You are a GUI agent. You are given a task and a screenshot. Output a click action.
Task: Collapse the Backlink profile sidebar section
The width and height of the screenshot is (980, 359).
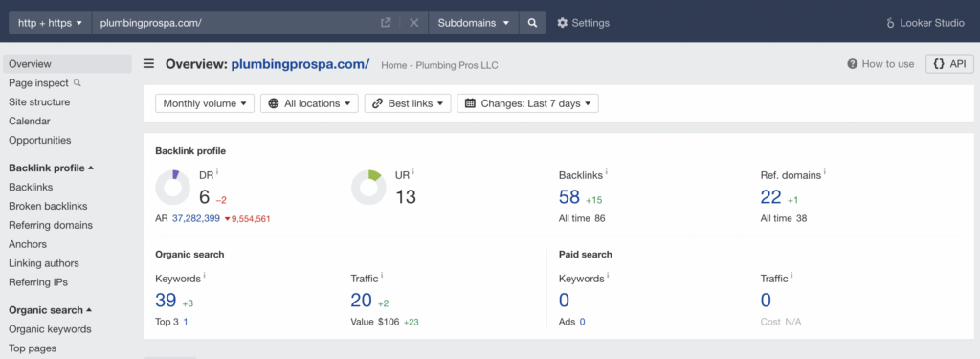[x=52, y=168]
